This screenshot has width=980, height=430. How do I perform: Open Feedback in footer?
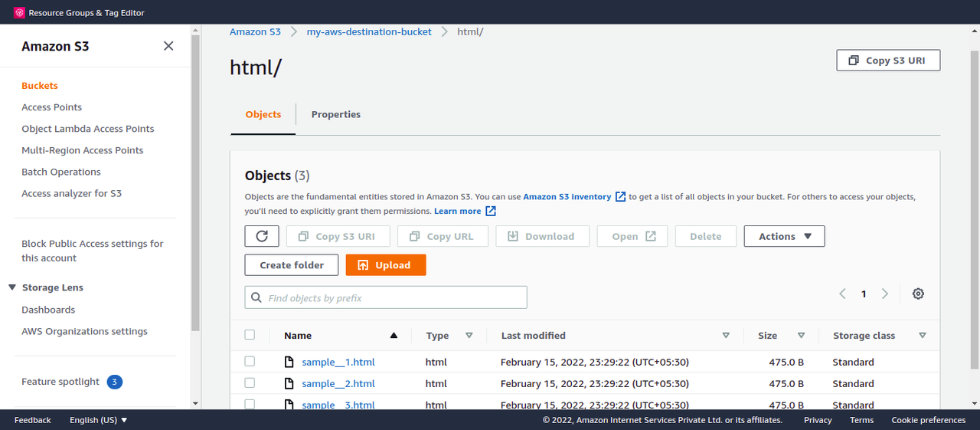(x=33, y=420)
